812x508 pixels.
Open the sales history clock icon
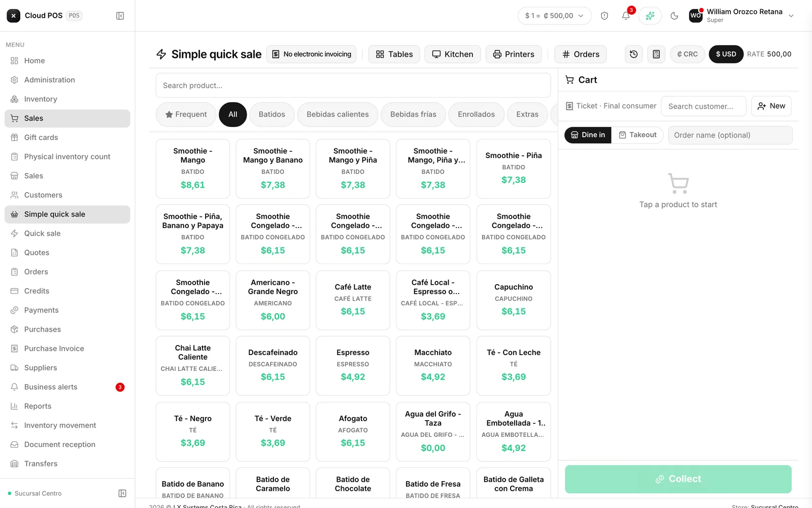634,54
